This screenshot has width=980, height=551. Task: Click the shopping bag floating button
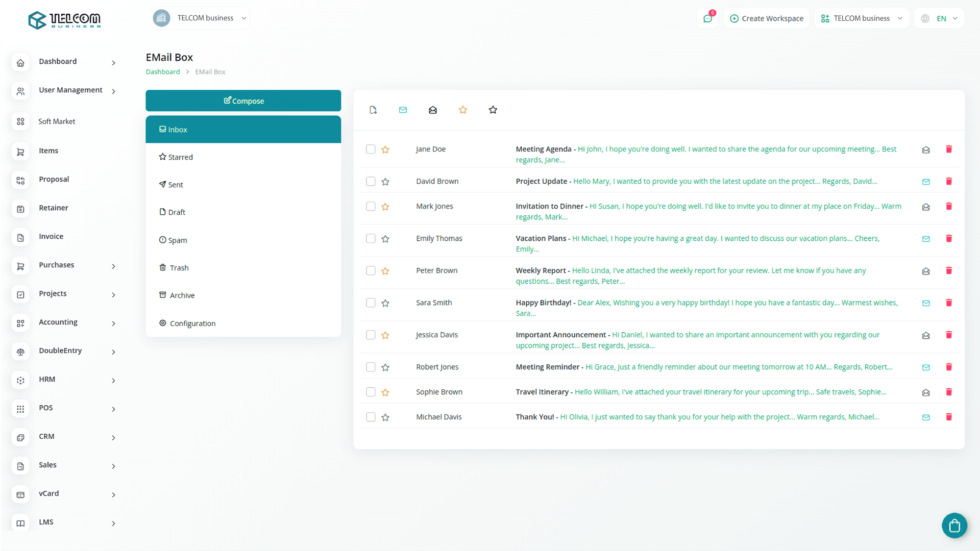(x=954, y=525)
